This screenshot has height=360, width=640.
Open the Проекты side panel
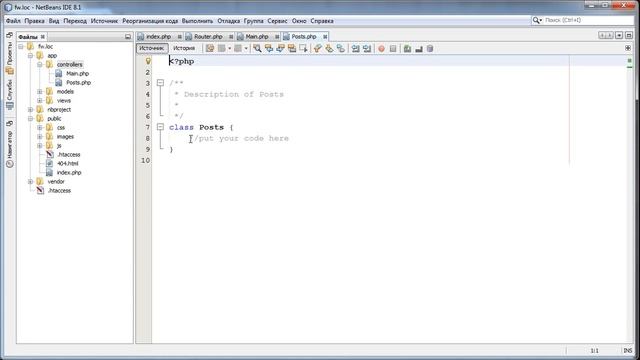tap(10, 58)
